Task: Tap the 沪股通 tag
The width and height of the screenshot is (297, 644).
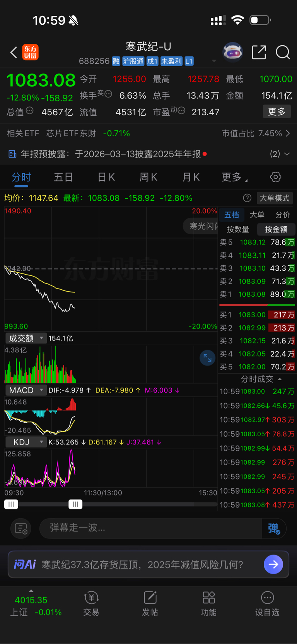Action: [x=133, y=61]
